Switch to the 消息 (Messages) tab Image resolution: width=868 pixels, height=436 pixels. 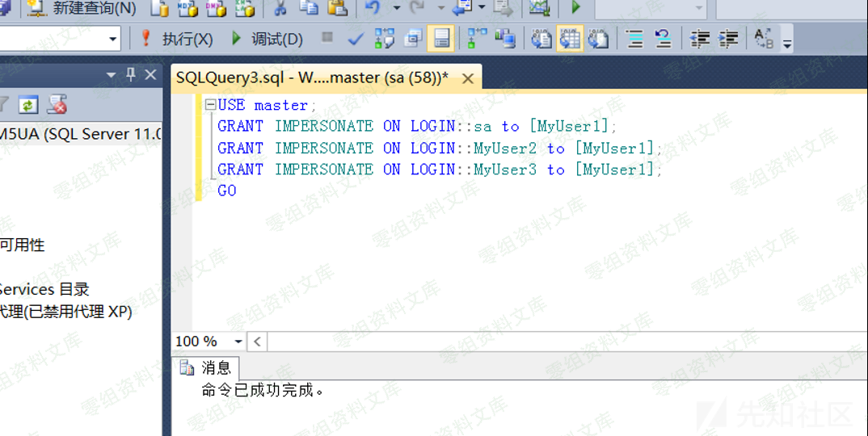[208, 368]
